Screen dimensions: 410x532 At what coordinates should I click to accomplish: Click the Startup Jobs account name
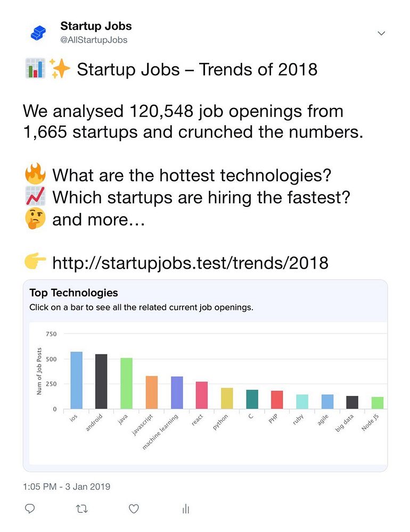96,26
